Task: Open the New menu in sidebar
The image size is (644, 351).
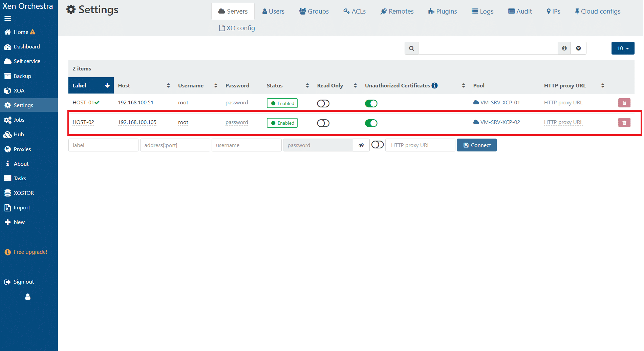Action: point(15,222)
